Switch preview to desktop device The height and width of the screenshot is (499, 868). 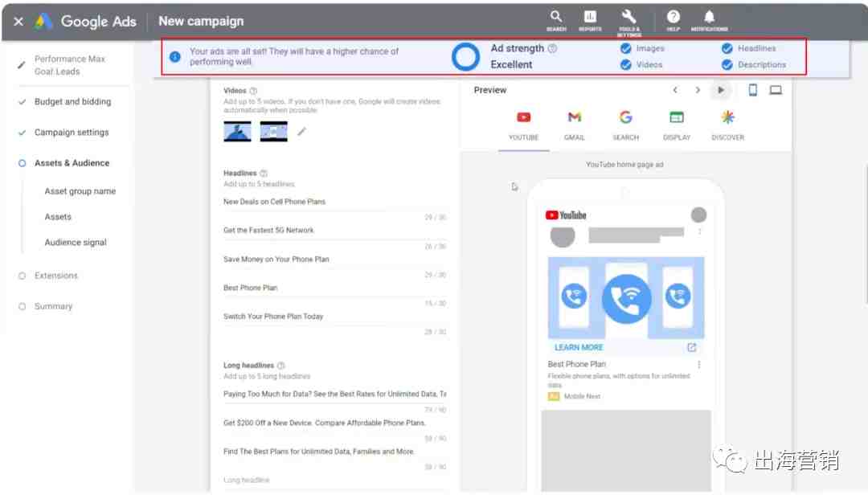776,90
